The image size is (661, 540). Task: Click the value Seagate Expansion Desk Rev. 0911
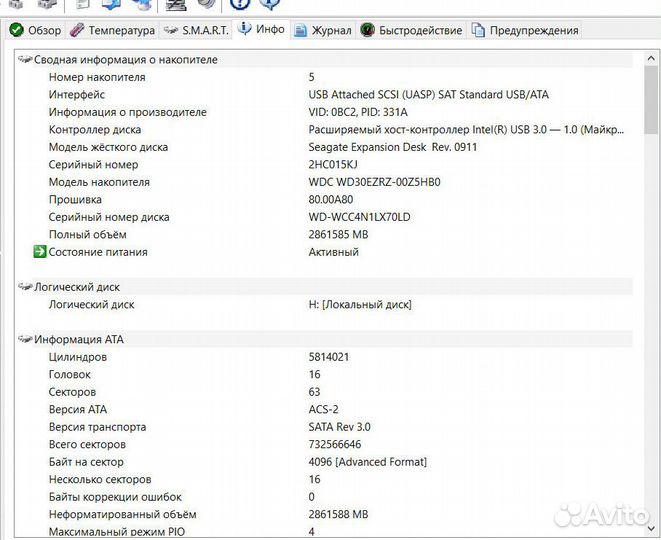tap(392, 147)
